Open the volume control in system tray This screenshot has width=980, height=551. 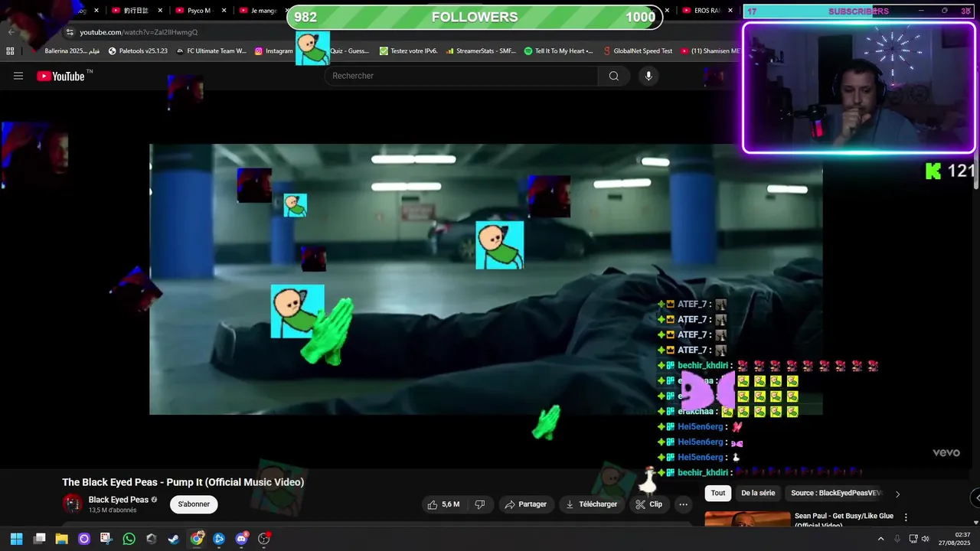coord(925,539)
